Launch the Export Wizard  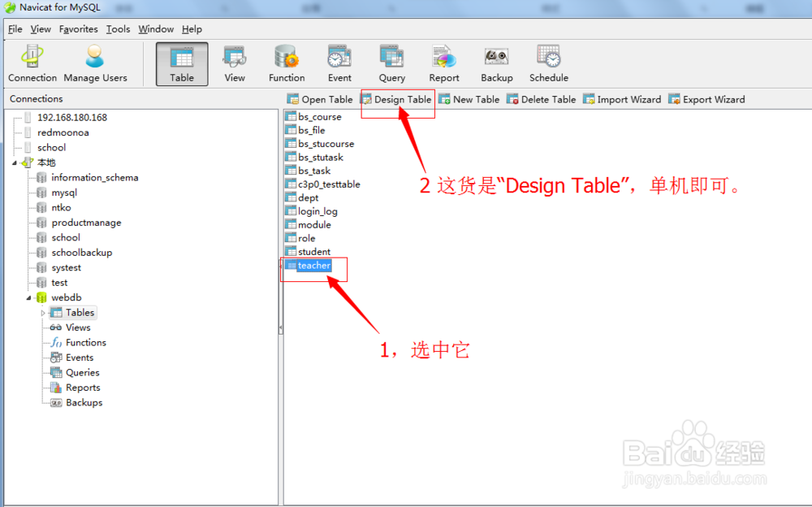[x=707, y=99]
